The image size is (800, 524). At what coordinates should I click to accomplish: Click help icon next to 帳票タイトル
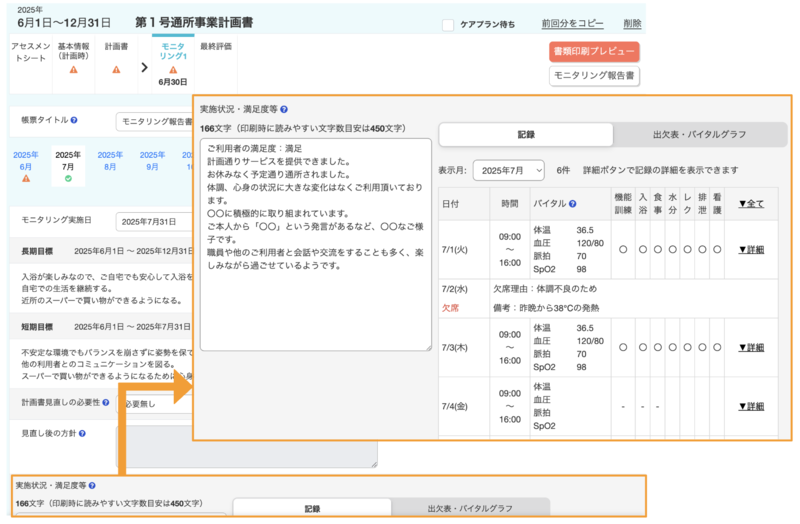click(x=74, y=120)
